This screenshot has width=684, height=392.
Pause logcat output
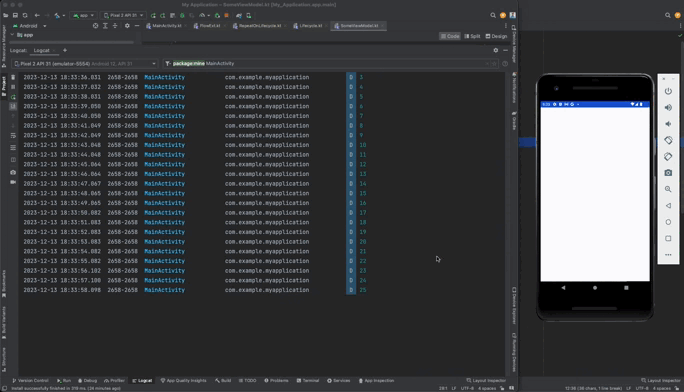coord(13,87)
